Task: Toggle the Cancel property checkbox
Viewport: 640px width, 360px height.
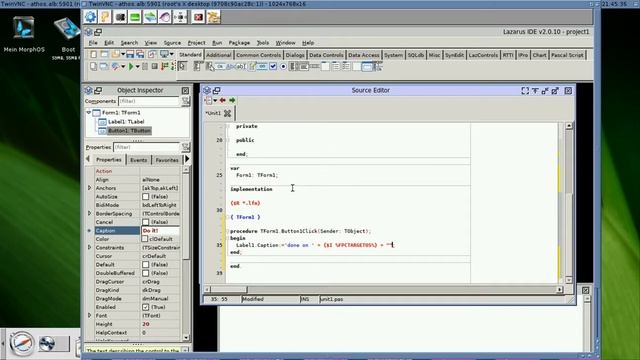Action: pos(146,222)
